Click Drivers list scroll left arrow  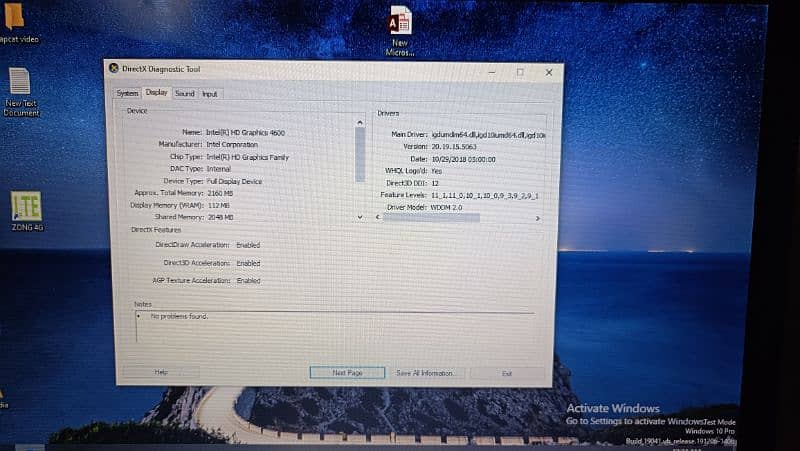point(378,217)
